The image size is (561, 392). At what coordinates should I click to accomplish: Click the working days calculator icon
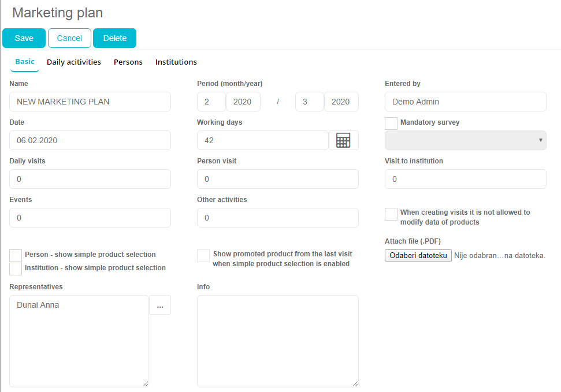point(343,140)
